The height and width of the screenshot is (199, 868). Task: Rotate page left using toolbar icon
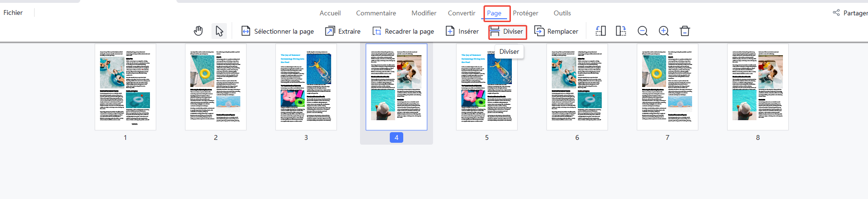point(600,31)
